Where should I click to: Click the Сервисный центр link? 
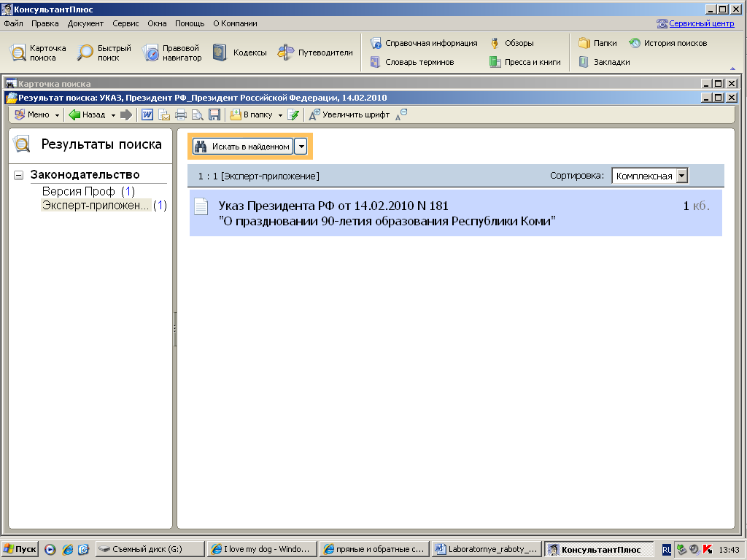click(x=701, y=23)
